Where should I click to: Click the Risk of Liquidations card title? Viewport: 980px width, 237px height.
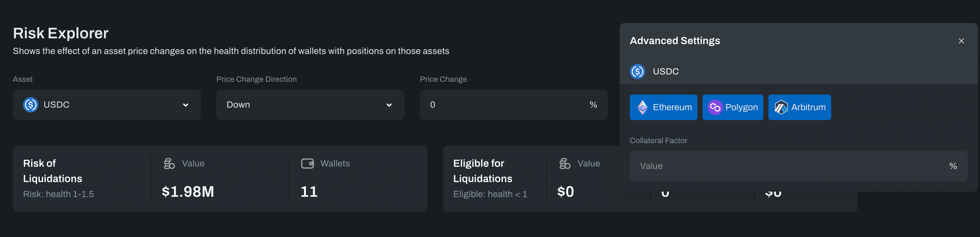click(x=52, y=171)
